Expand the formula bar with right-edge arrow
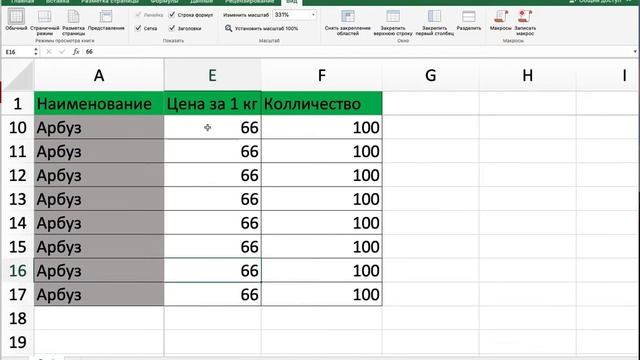This screenshot has width=640, height=360. pos(635,52)
